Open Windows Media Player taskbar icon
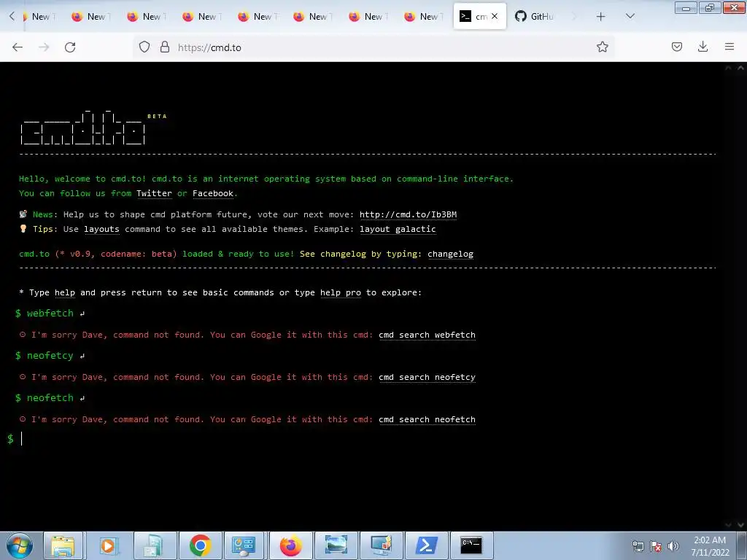Image resolution: width=747 pixels, height=560 pixels. [x=108, y=545]
